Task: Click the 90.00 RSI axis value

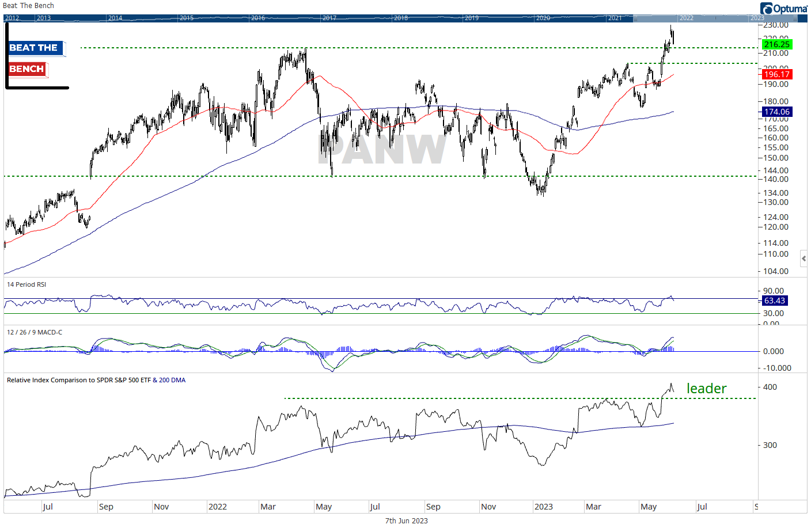Action: tap(774, 291)
